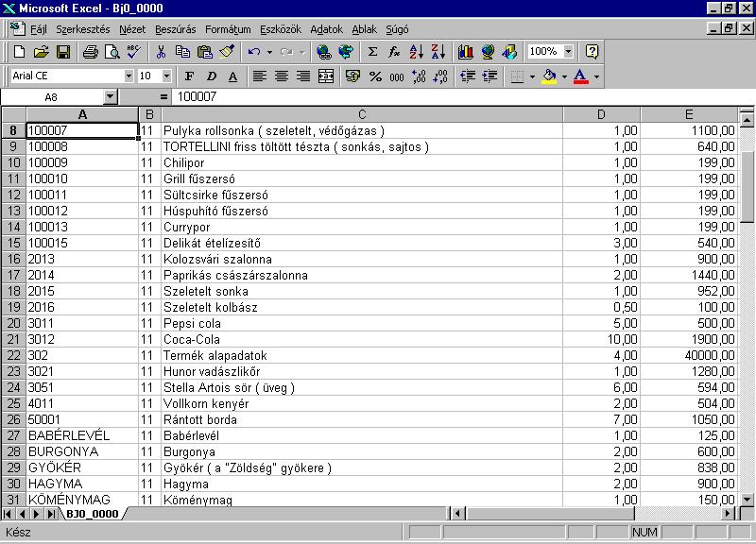This screenshot has height=544, width=756.
Task: Apply percent style
Action: pos(374,76)
